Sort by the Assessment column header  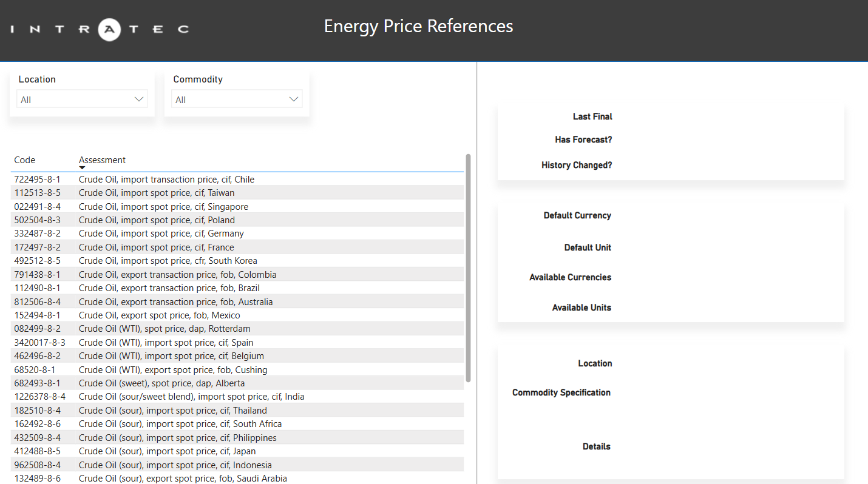[x=102, y=160]
